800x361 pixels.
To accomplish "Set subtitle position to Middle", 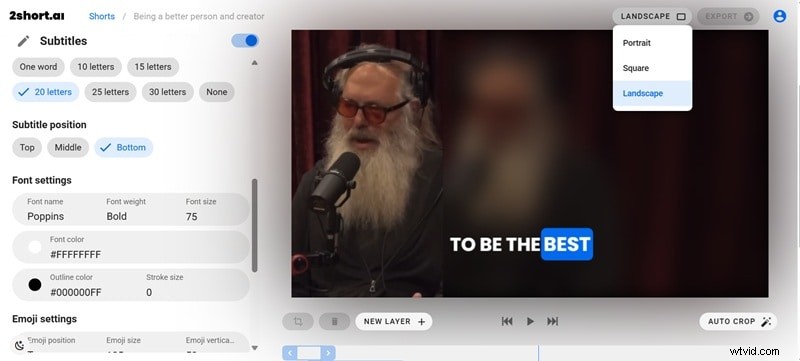I will [x=68, y=147].
